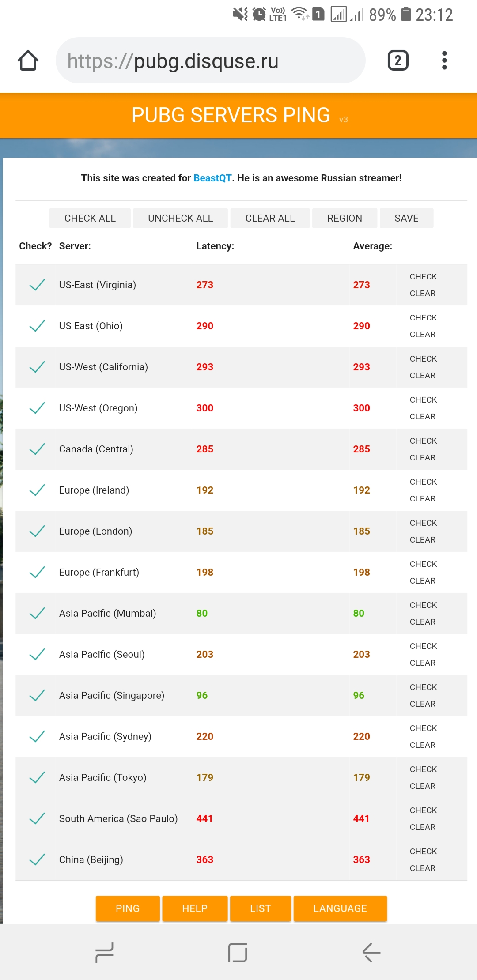Image resolution: width=477 pixels, height=980 pixels.
Task: Tap the Android recent apps icon
Action: click(x=104, y=953)
